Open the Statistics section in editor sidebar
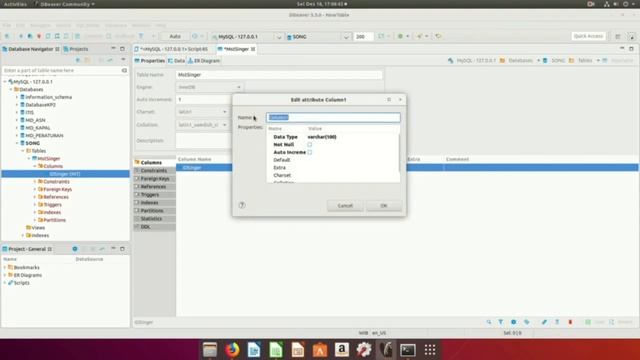 pos(151,219)
